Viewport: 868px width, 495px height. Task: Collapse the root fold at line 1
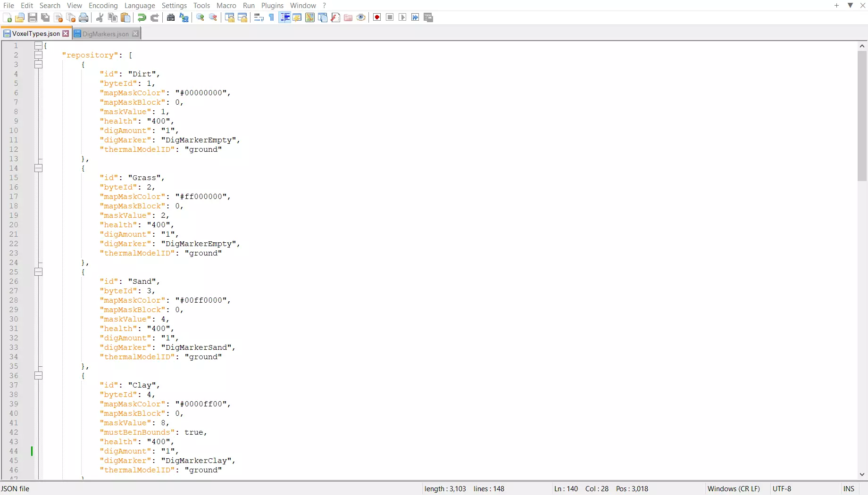38,46
